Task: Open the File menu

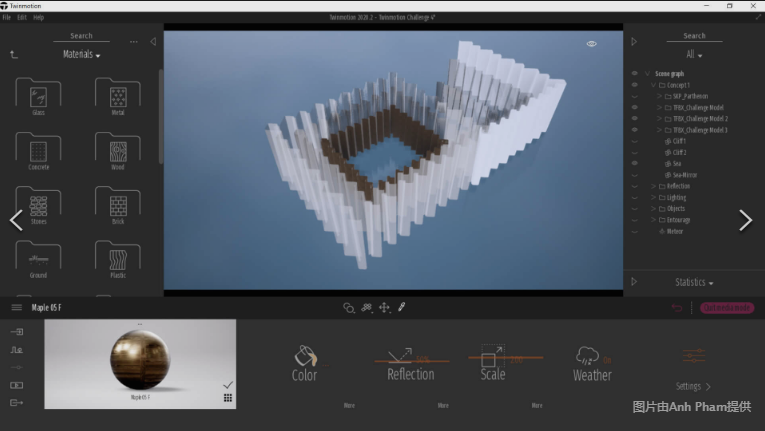Action: tap(7, 17)
